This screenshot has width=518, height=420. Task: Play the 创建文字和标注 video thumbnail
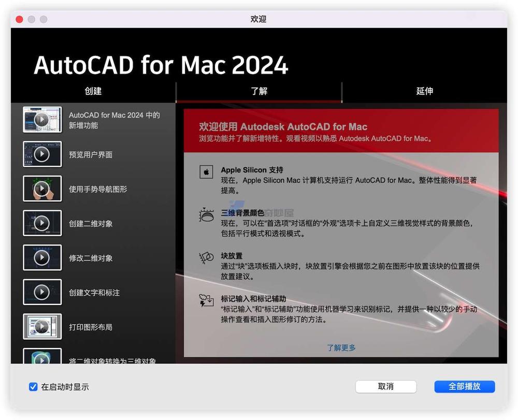[42, 292]
